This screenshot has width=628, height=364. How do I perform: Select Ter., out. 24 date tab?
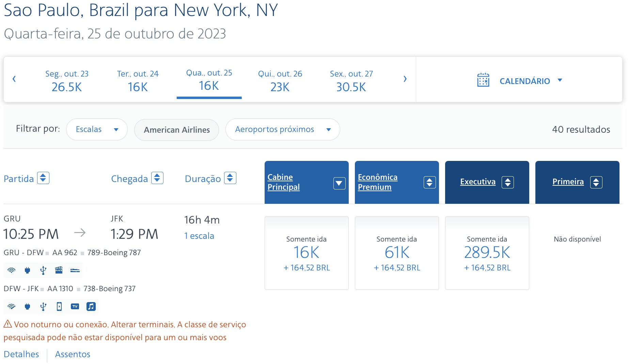[138, 81]
